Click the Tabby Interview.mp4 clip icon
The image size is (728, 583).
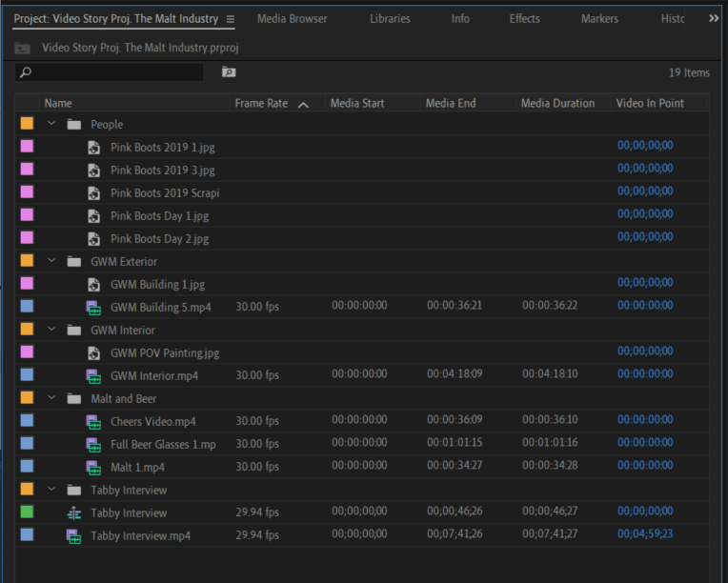[x=74, y=536]
